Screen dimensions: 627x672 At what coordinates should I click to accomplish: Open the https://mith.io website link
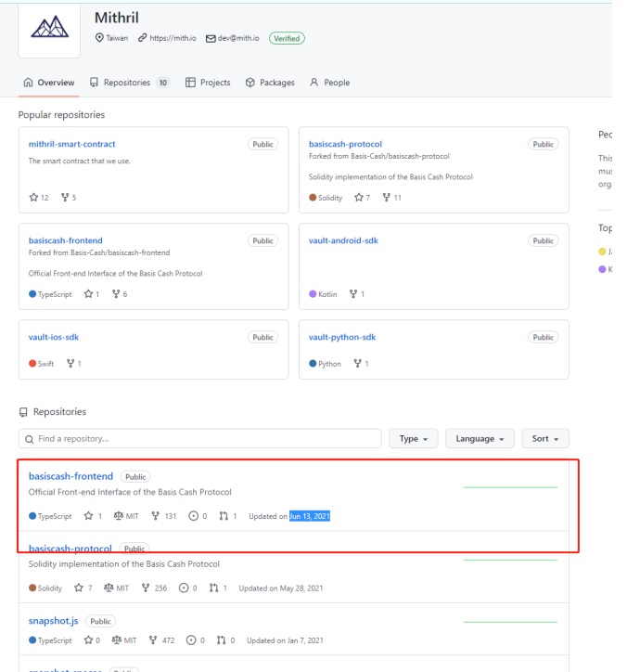coord(167,38)
